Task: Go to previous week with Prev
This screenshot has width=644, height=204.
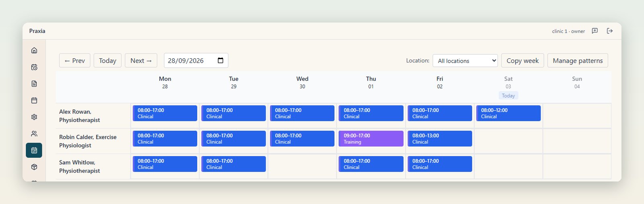Action: click(x=75, y=60)
